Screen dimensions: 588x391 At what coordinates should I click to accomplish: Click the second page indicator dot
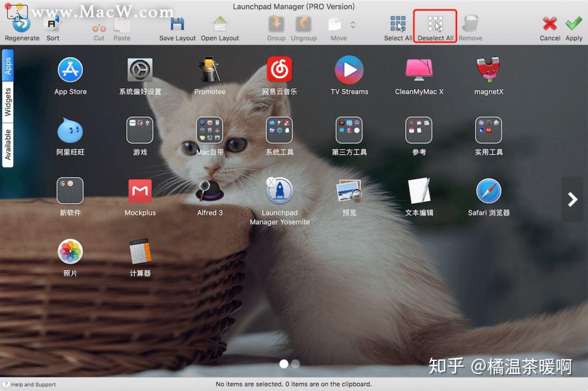[295, 363]
